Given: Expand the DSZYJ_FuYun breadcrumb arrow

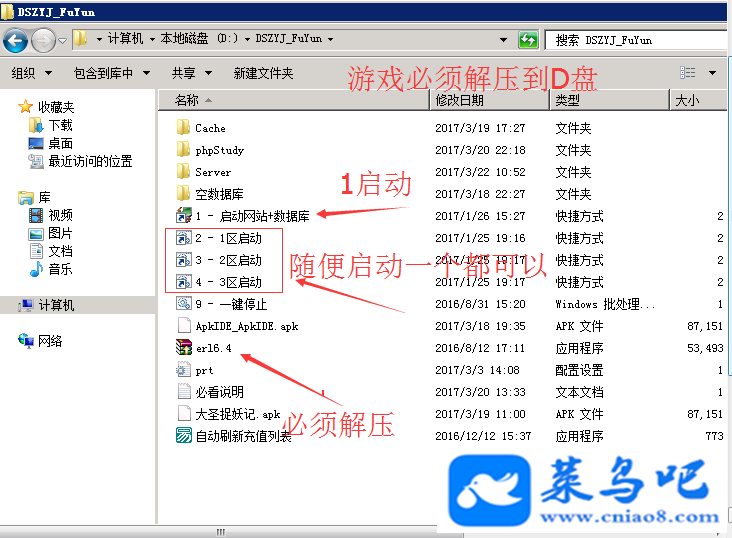Looking at the screenshot, I should coord(331,39).
